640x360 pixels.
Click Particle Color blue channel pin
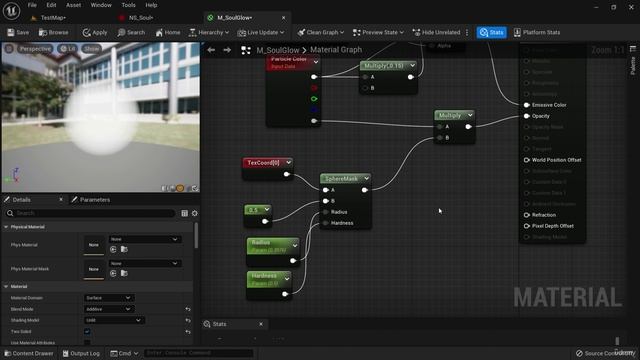tap(314, 110)
